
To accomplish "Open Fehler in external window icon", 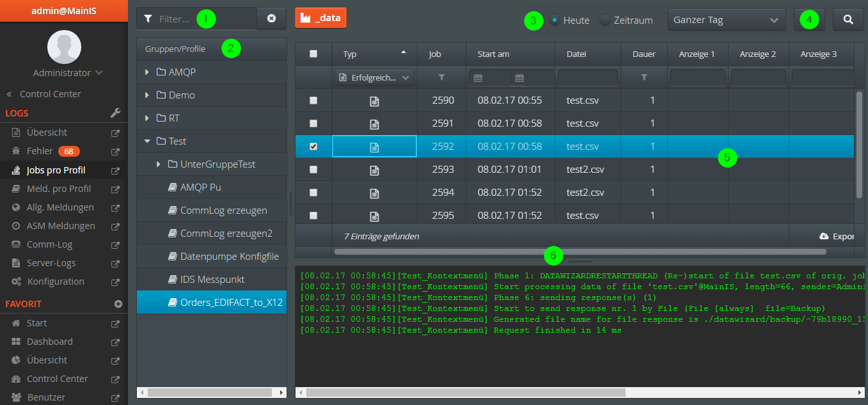I will [x=115, y=152].
